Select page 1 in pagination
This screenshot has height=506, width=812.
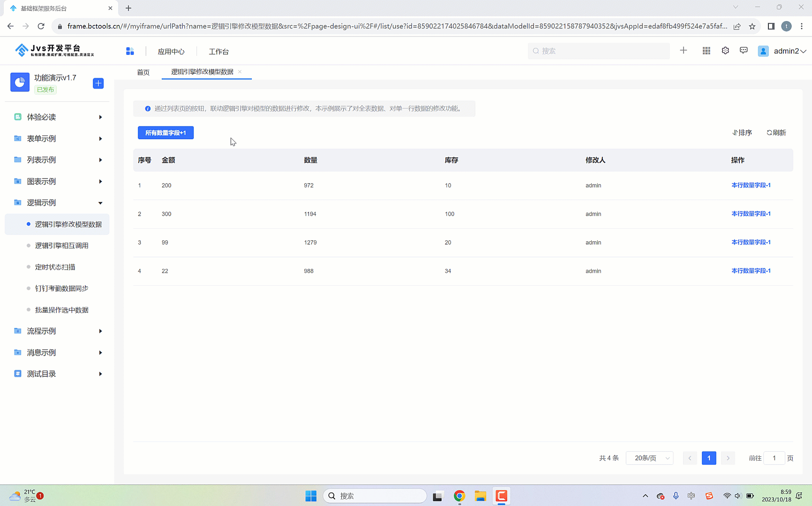tap(709, 458)
